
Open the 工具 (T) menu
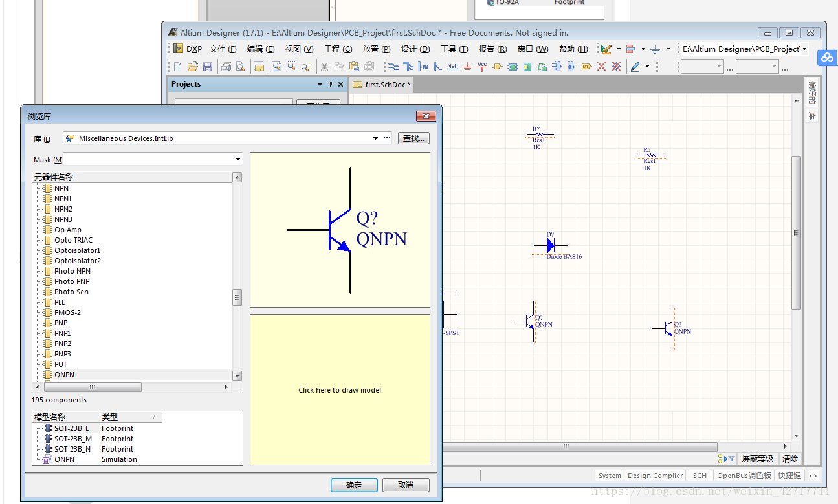point(454,49)
